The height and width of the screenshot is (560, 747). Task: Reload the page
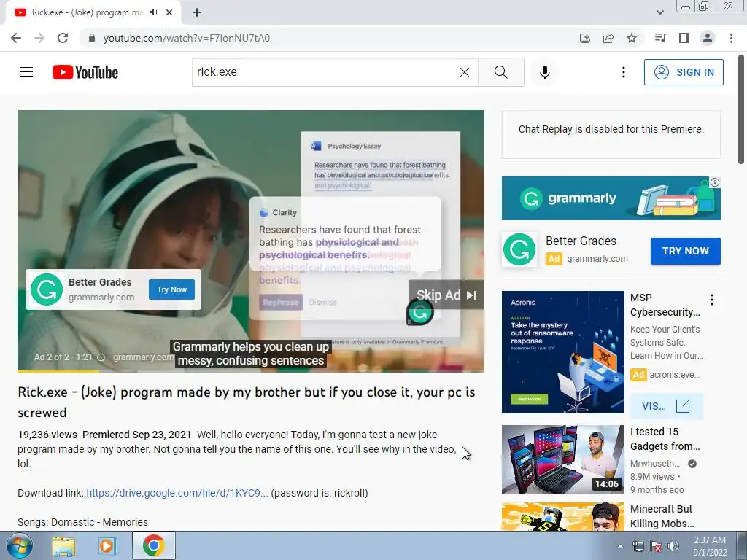63,38
